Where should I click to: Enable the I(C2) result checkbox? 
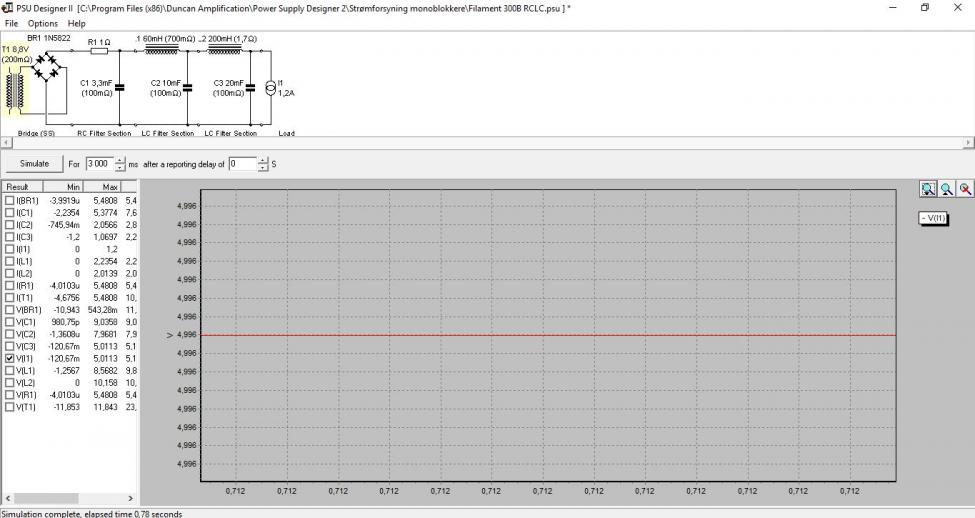[x=9, y=225]
